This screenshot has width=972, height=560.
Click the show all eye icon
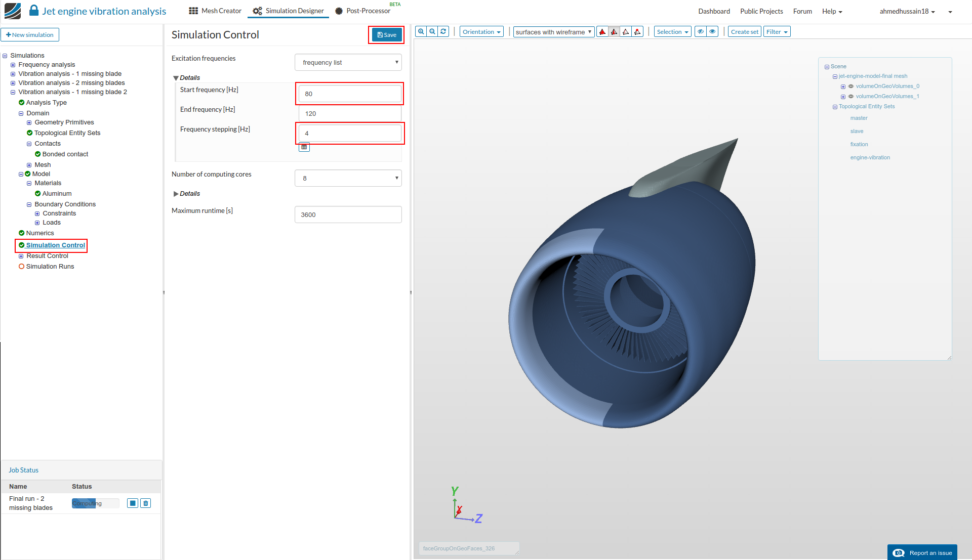(712, 31)
